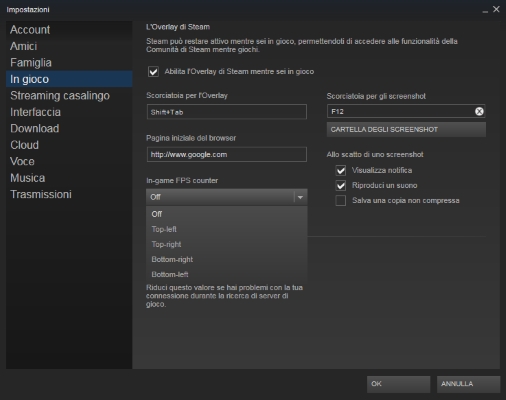This screenshot has height=400, width=506.
Task: Click the ANNULLA button
Action: coord(468,384)
